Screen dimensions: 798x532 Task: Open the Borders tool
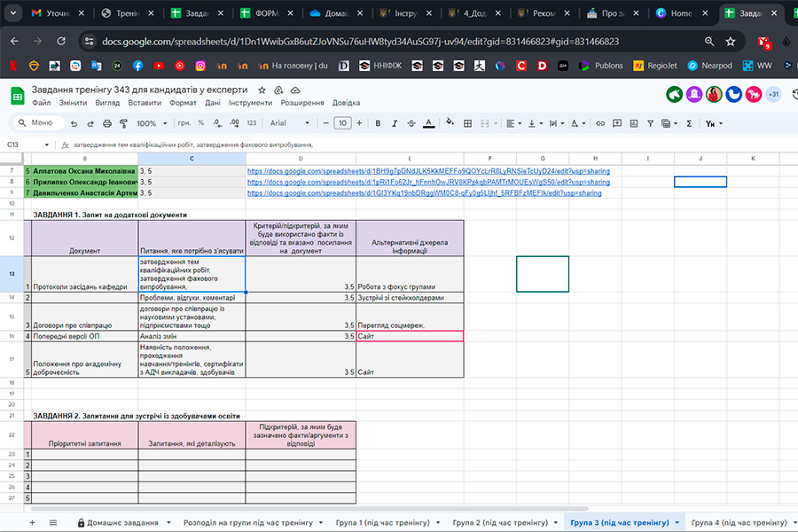click(x=468, y=123)
